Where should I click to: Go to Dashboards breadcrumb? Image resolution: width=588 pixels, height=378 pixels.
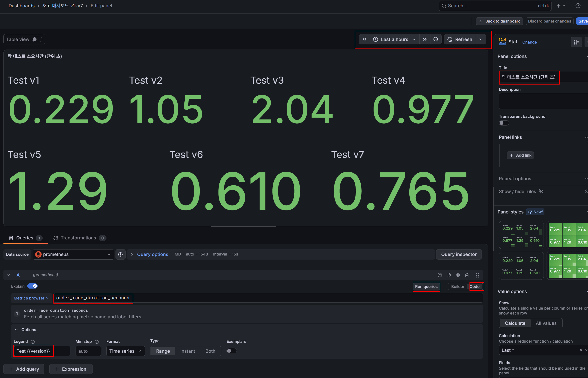[22, 6]
